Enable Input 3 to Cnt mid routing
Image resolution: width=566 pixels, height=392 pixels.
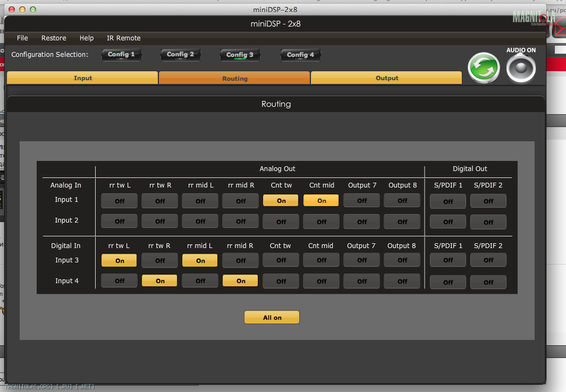(x=321, y=260)
